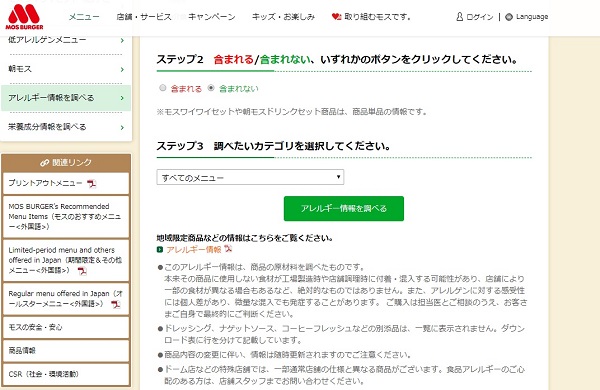Open the Limited-period menu and others link
Viewport: 600px width, 390px height.
(66, 260)
